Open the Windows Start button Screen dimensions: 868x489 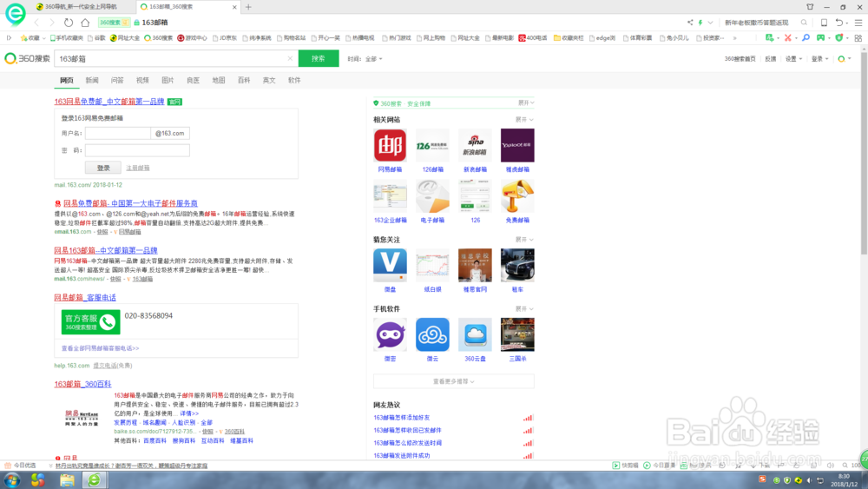[x=12, y=479]
